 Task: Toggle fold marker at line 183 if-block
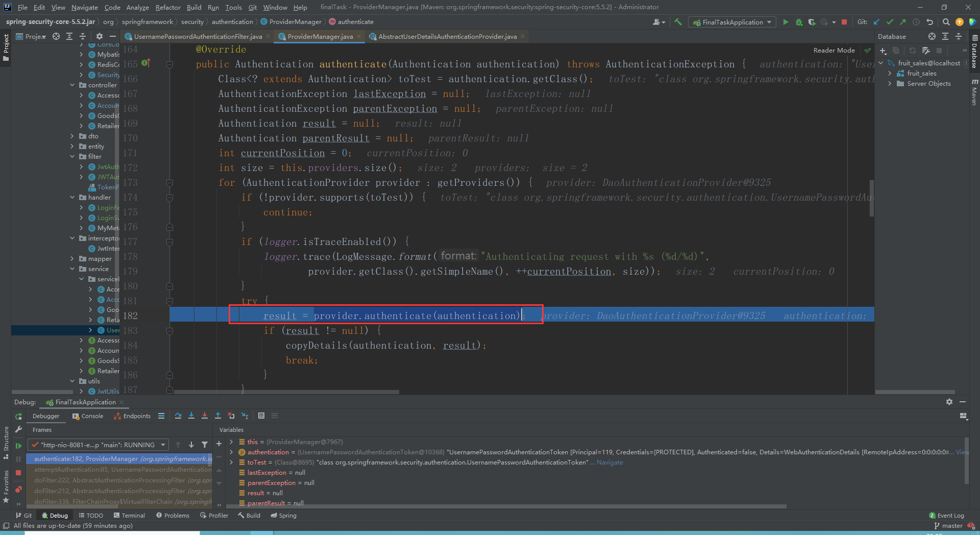[169, 331]
